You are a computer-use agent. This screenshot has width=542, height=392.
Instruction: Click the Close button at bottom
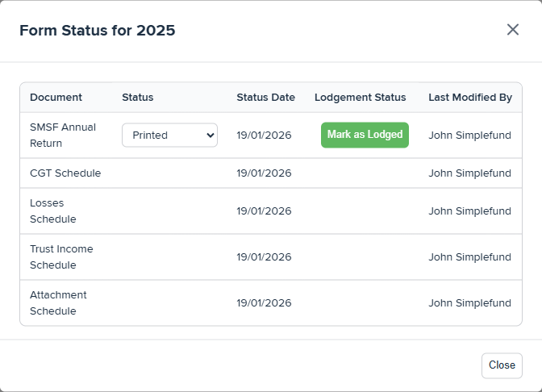point(502,365)
